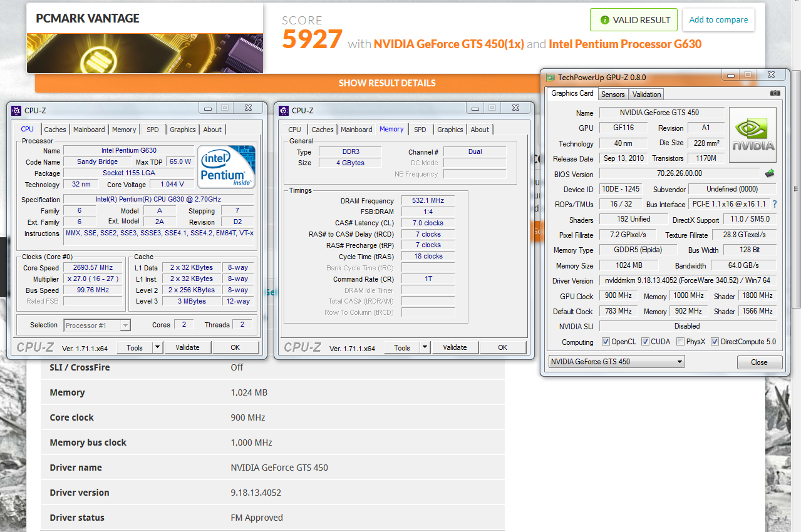Click the bus interface question mark icon
Image resolution: width=801 pixels, height=532 pixels.
pos(775,204)
